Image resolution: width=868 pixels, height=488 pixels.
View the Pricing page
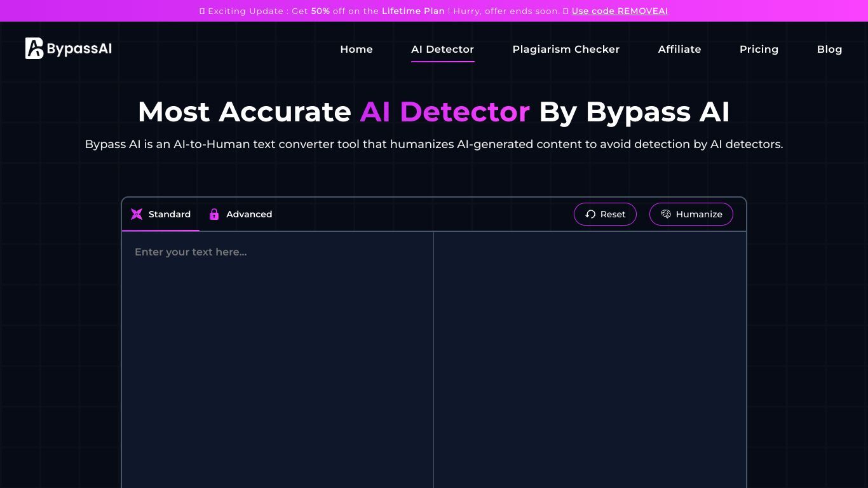click(x=759, y=49)
